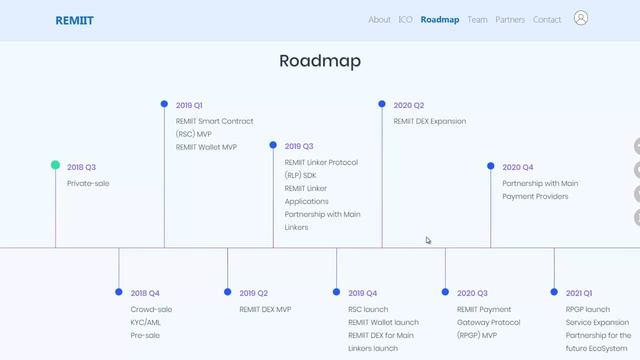640x360 pixels.
Task: Click the 'Service Expansion' text
Action: [597, 322]
